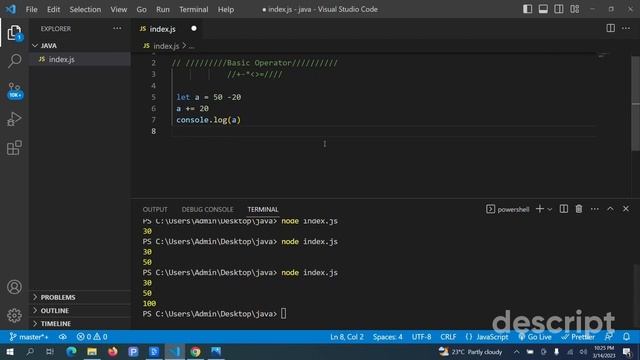
Task: Show hidden system tray icons
Action: 517,351
